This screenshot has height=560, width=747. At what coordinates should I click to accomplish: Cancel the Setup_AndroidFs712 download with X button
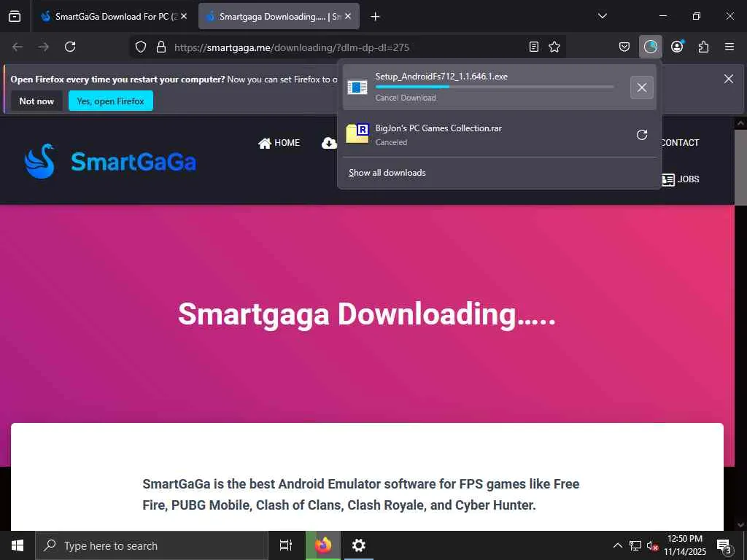coord(642,87)
